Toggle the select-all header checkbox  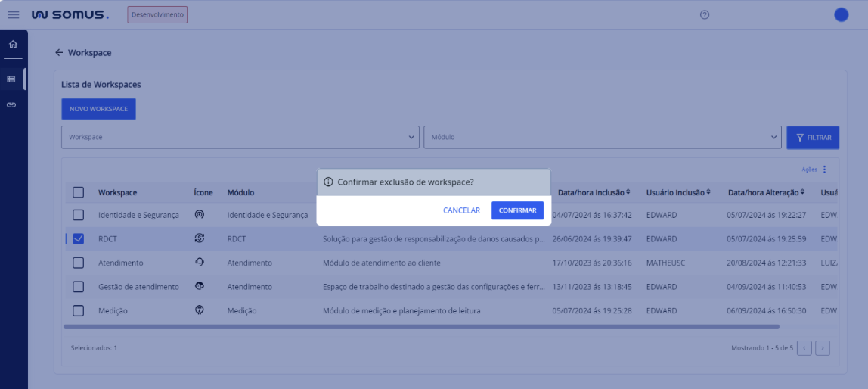79,192
